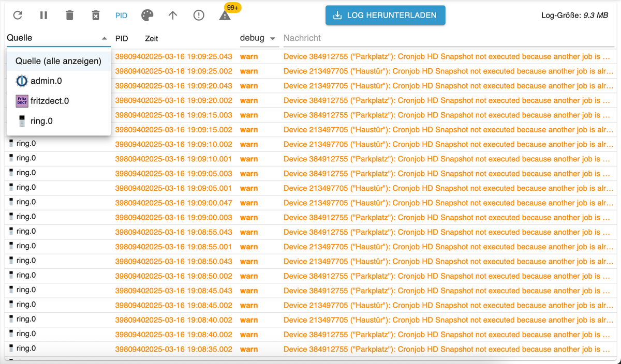Click the refresh log icon
The height and width of the screenshot is (364, 621).
click(18, 16)
